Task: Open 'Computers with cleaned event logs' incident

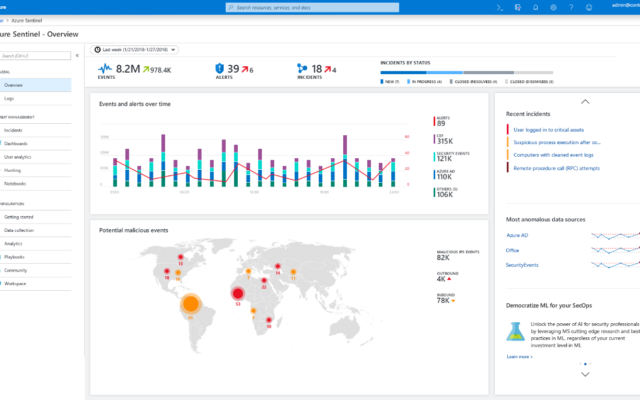Action: [x=553, y=155]
